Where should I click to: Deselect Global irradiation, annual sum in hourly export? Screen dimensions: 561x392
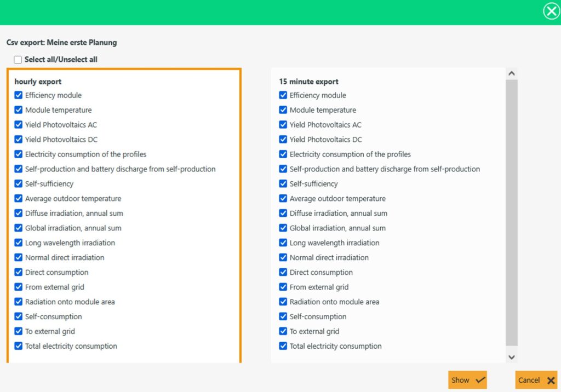pyautogui.click(x=19, y=228)
